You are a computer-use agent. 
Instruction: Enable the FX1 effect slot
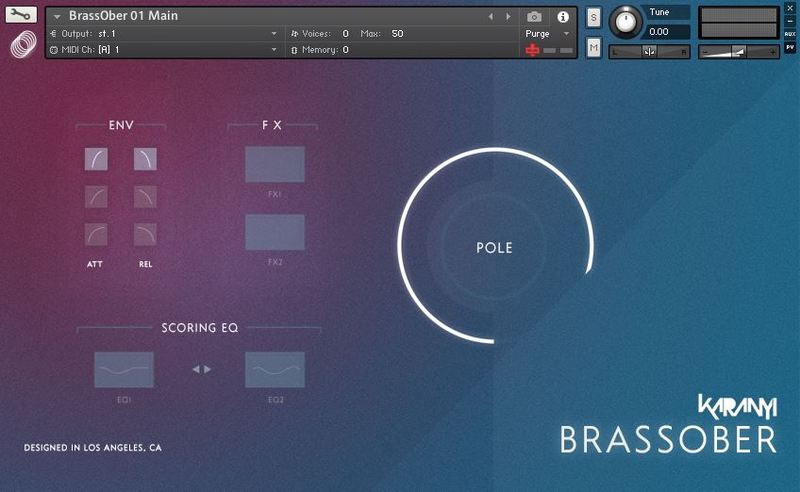(x=275, y=164)
